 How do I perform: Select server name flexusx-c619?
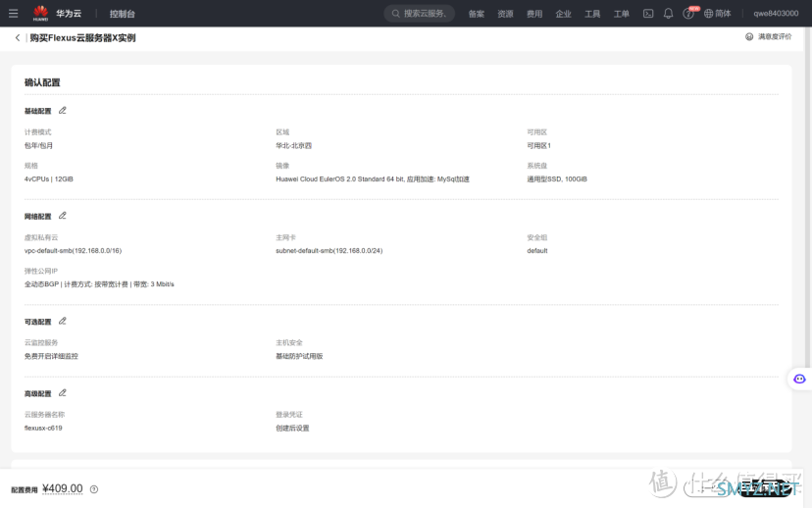click(x=43, y=429)
